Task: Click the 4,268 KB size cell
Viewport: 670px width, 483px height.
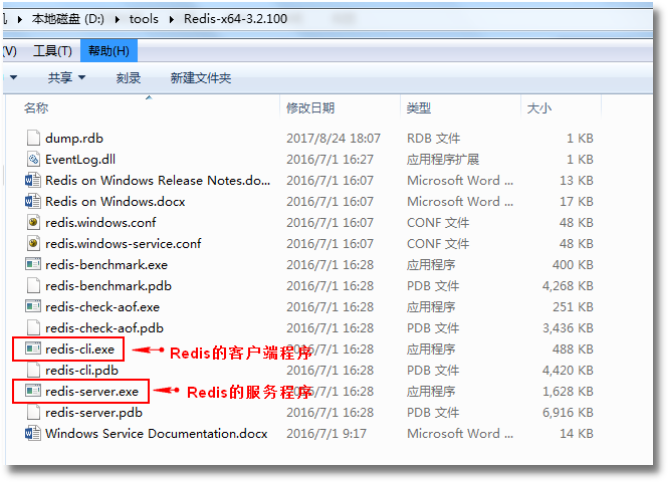Action: pyautogui.click(x=568, y=286)
